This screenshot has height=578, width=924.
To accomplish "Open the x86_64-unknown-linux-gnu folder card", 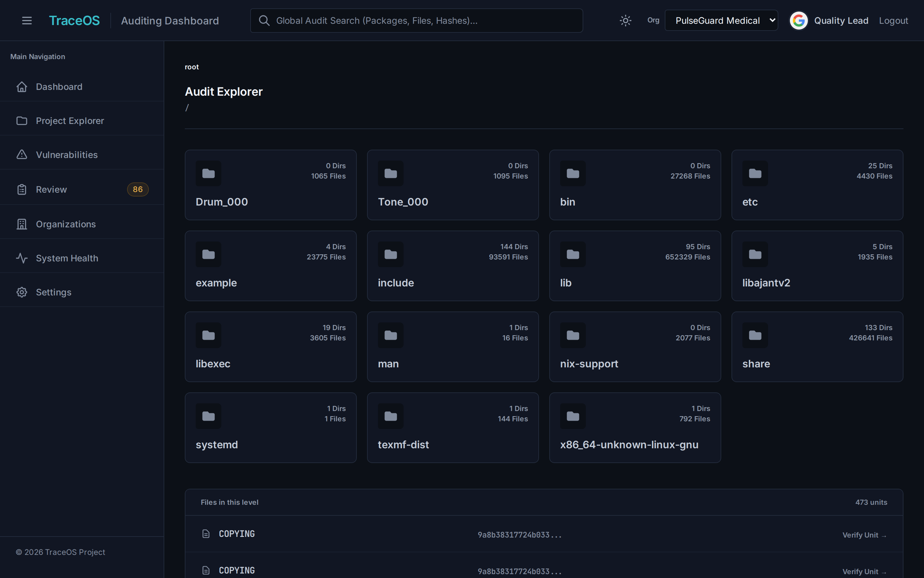I will tap(635, 428).
